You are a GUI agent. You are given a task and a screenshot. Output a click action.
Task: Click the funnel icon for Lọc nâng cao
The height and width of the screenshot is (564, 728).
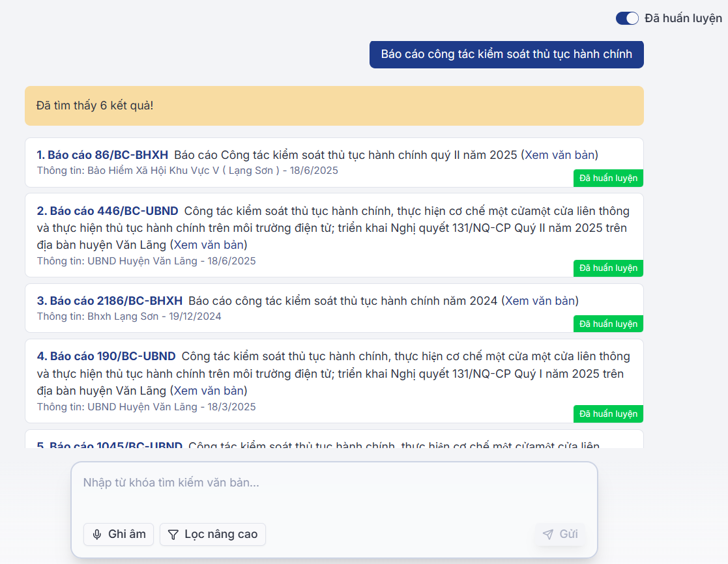click(173, 535)
